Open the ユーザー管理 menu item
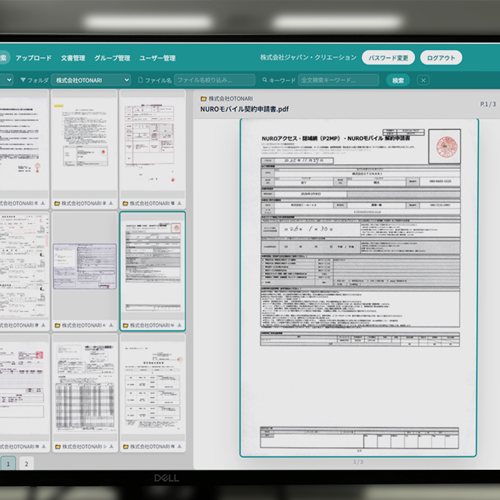 157,58
